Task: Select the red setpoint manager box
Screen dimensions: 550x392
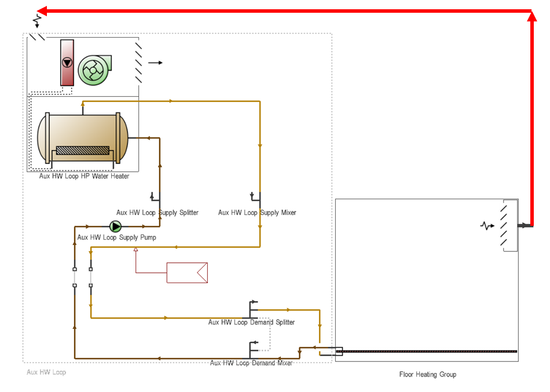Action: [187, 272]
